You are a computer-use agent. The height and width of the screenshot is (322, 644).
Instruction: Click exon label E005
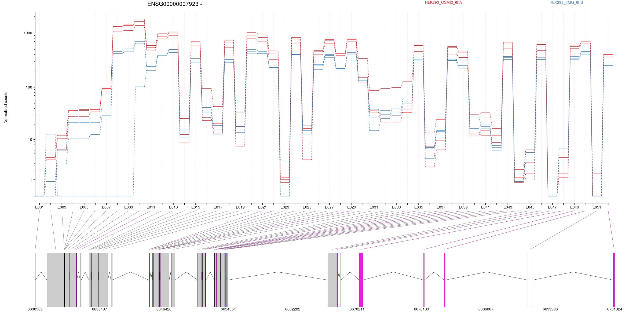pyautogui.click(x=84, y=207)
